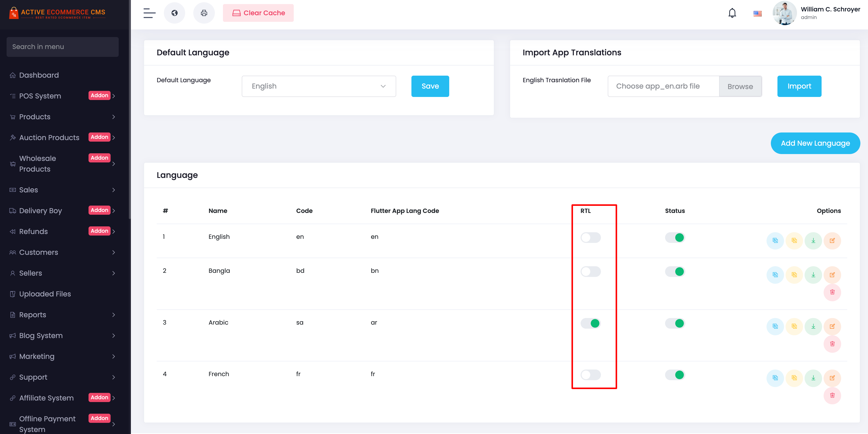Download the English language file
The width and height of the screenshot is (868, 434).
(x=813, y=240)
